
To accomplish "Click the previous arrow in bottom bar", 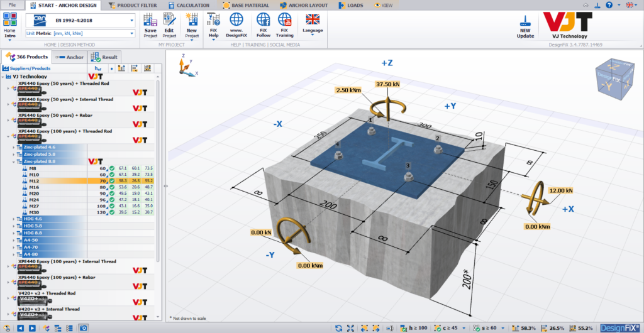I will (20, 328).
